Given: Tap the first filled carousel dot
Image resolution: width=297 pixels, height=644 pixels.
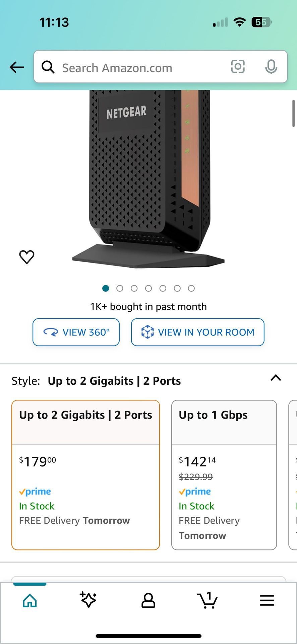Looking at the screenshot, I should pyautogui.click(x=106, y=288).
